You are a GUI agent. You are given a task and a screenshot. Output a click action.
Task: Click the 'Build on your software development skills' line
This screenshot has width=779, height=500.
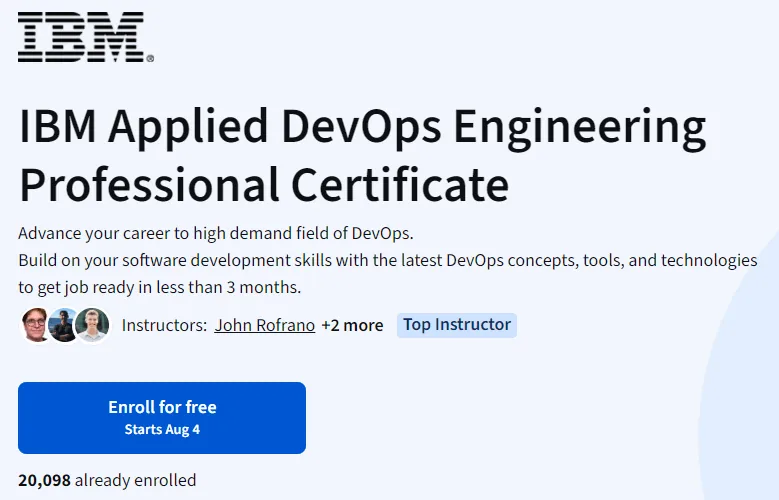tap(388, 260)
